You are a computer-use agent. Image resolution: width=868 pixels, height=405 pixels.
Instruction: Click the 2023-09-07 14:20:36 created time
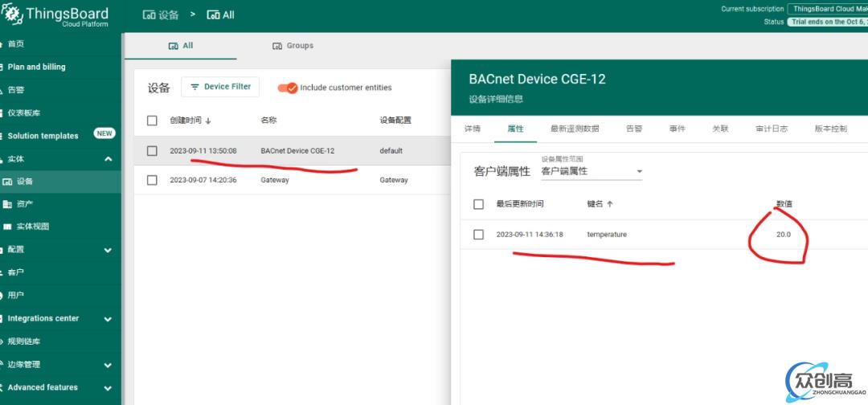(203, 180)
